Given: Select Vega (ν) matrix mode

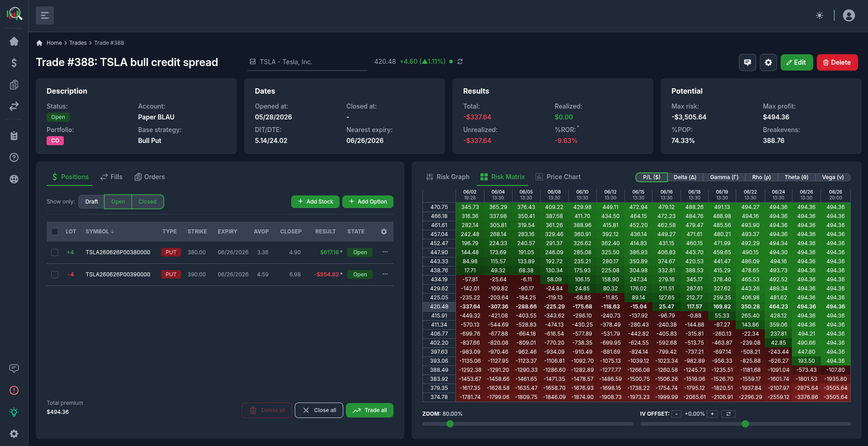Looking at the screenshot, I should point(833,177).
